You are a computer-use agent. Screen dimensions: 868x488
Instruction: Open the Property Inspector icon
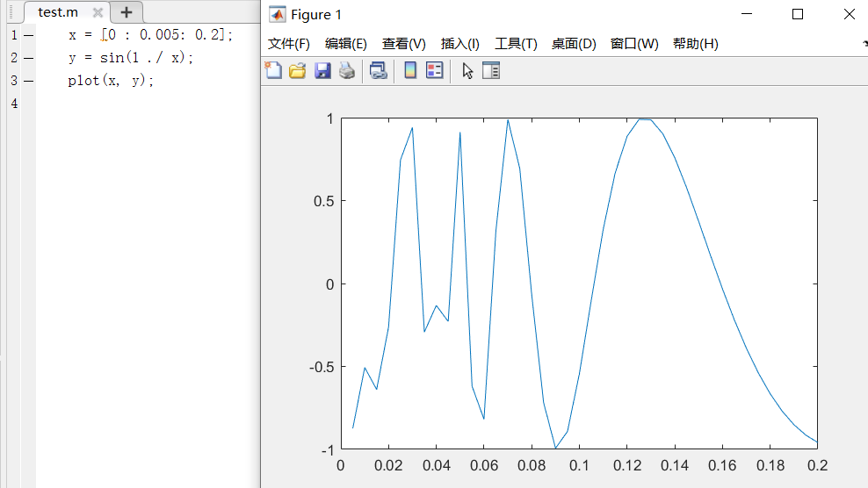491,70
